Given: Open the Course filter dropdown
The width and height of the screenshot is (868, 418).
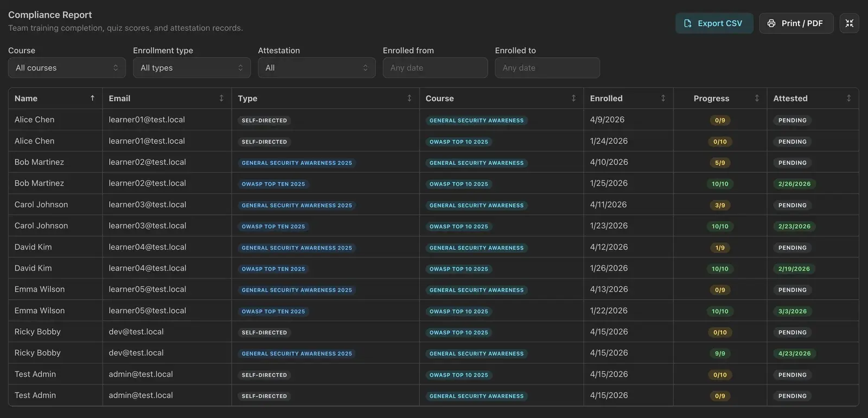Looking at the screenshot, I should tap(67, 68).
